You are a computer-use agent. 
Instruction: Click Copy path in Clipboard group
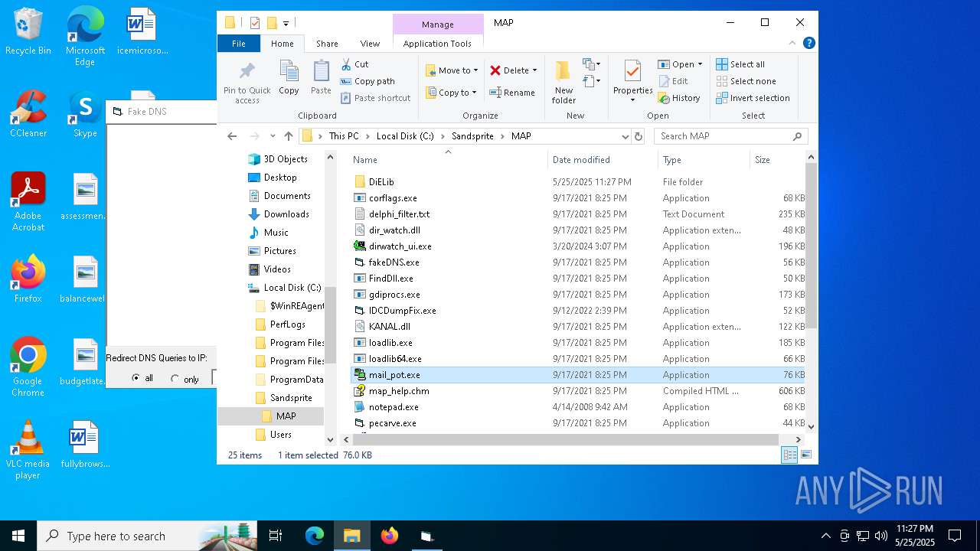coord(367,81)
